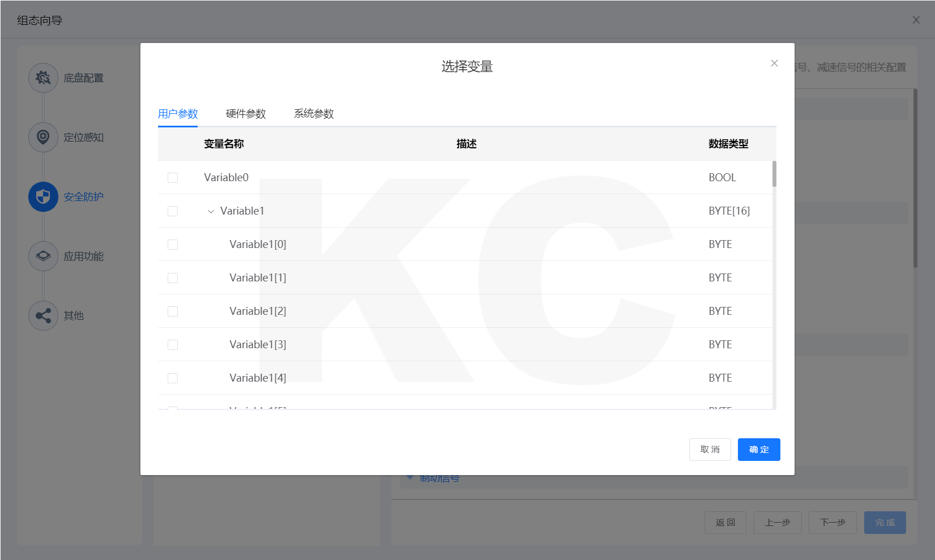Screen dimensions: 935x560
Task: Check the Variable0 checkbox
Action: (173, 178)
